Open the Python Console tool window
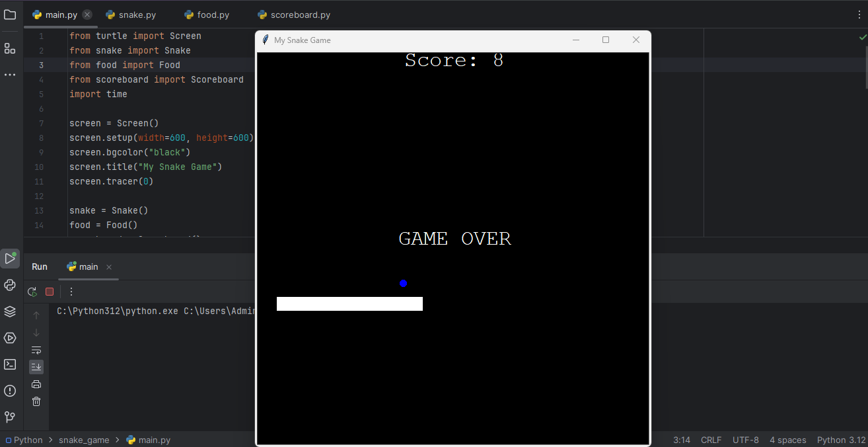This screenshot has height=447, width=868. coord(10,285)
